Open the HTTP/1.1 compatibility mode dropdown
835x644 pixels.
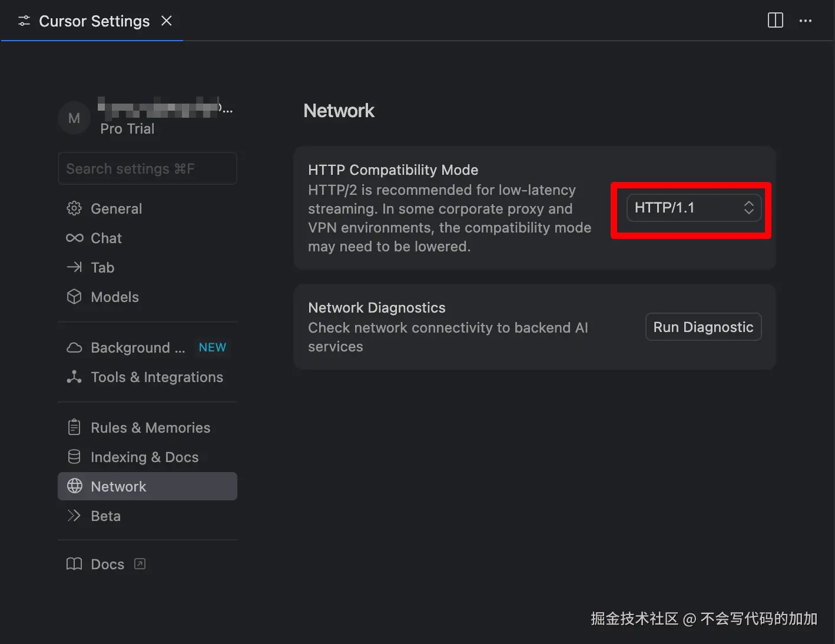(694, 207)
